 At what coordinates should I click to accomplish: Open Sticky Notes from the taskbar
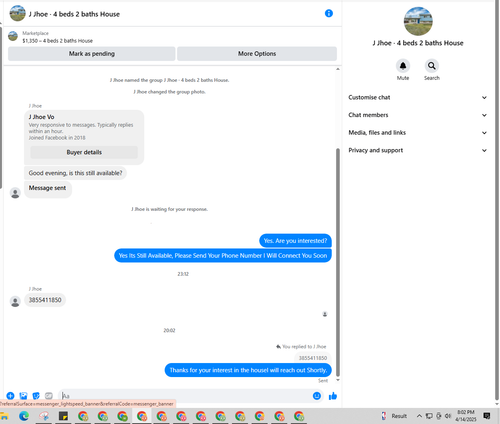click(63, 416)
